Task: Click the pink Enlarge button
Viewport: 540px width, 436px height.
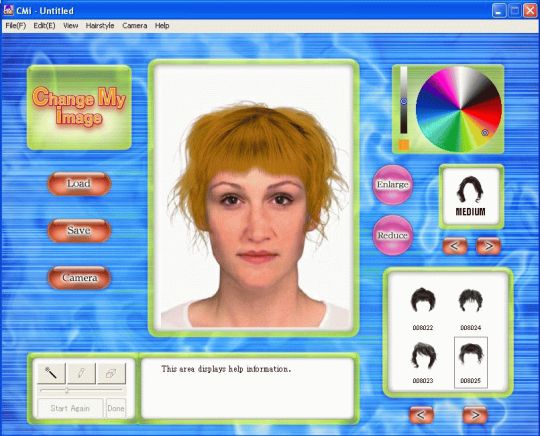Action: tap(393, 185)
